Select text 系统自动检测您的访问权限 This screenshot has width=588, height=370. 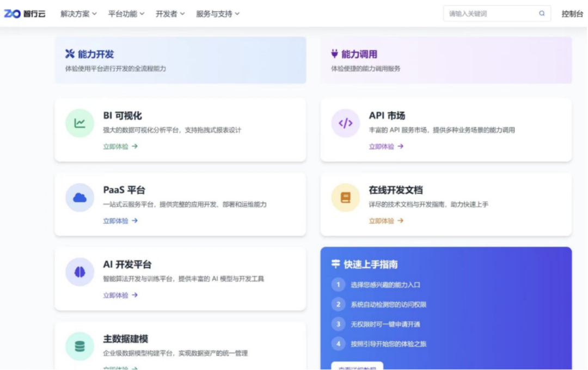389,305
